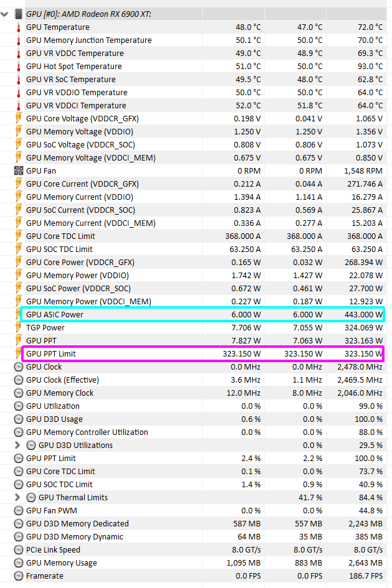Click the 324.069 W TGP Power value
Image resolution: width=392 pixels, height=588 pixels.
click(x=364, y=328)
